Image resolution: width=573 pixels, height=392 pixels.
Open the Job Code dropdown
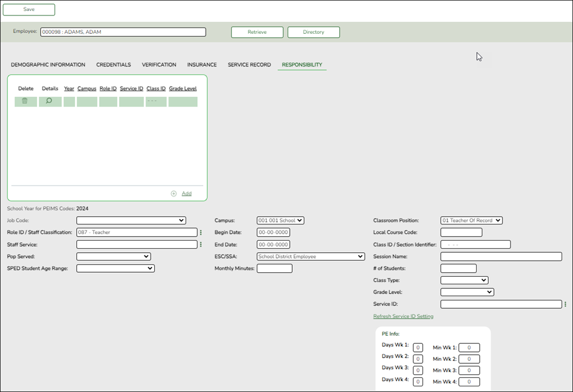[131, 220]
